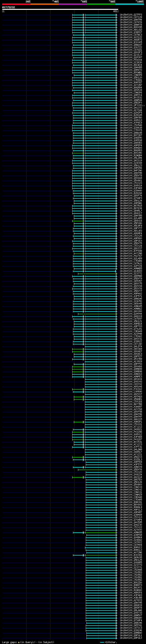Screen dimensions: 146x644
Task: Click the query name AV775232
Action: pyautogui.click(x=8, y=8)
